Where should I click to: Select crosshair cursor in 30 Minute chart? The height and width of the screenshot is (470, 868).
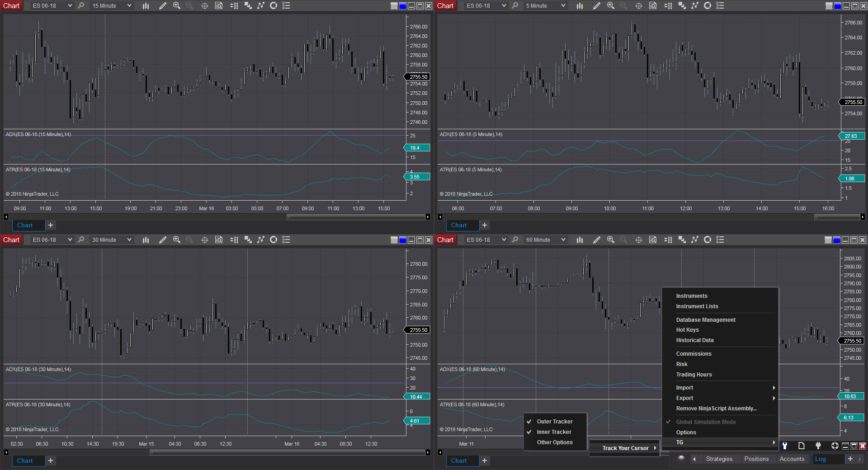(x=205, y=240)
